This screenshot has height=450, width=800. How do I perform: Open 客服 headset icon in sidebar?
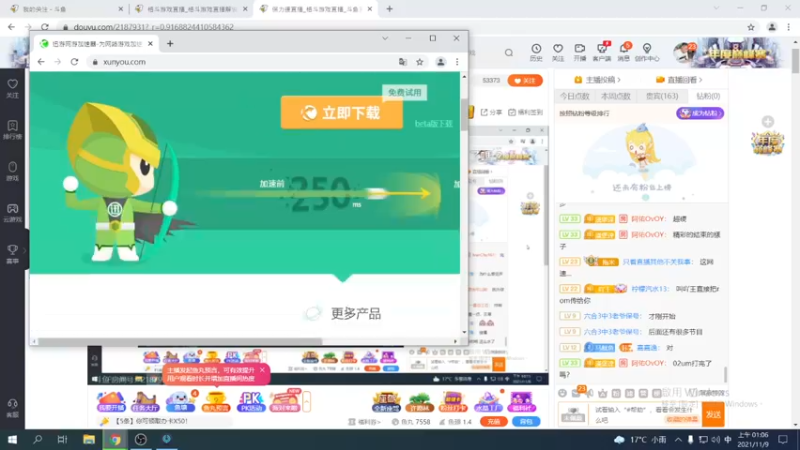click(x=12, y=408)
